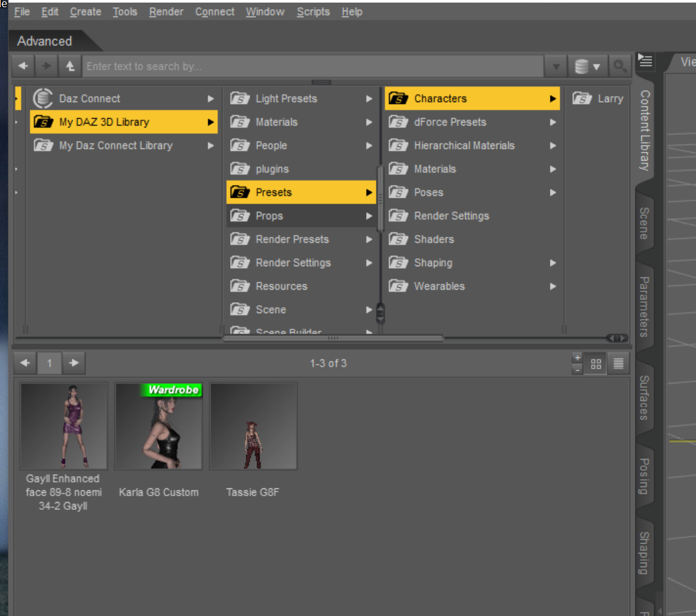Select My Daz Connect Library folder

(x=123, y=145)
